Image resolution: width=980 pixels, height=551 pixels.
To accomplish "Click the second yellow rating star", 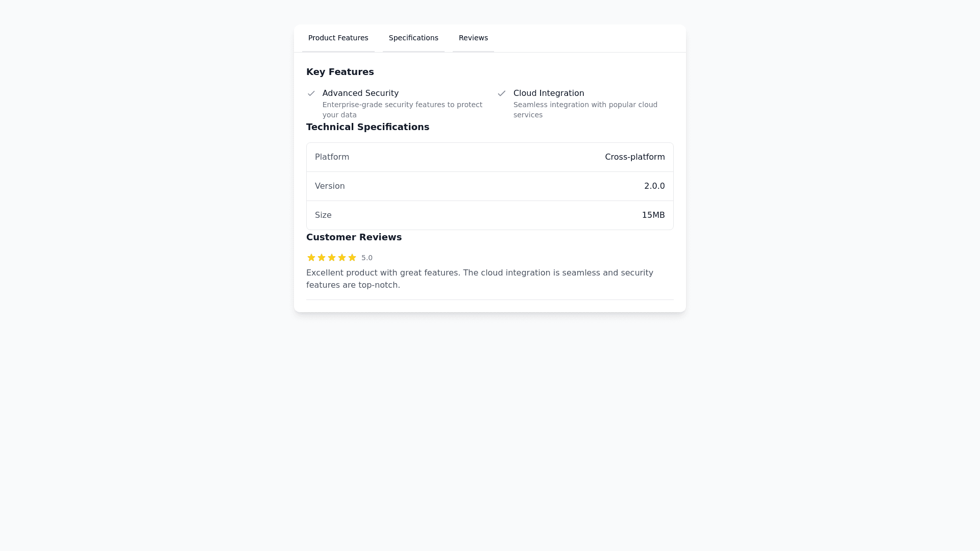I will tap(322, 258).
